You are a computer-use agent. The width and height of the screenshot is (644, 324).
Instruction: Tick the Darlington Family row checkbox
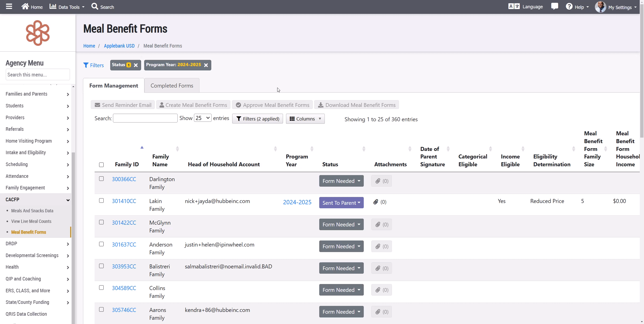[101, 179]
